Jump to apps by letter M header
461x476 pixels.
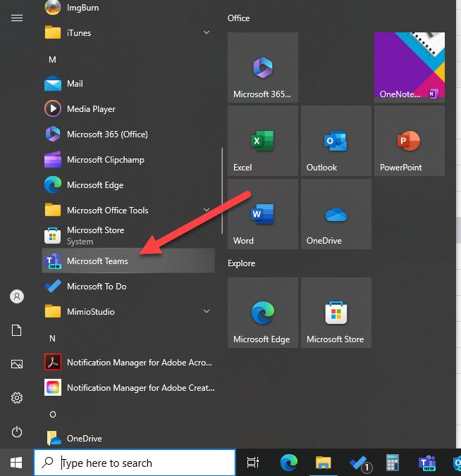click(x=52, y=60)
